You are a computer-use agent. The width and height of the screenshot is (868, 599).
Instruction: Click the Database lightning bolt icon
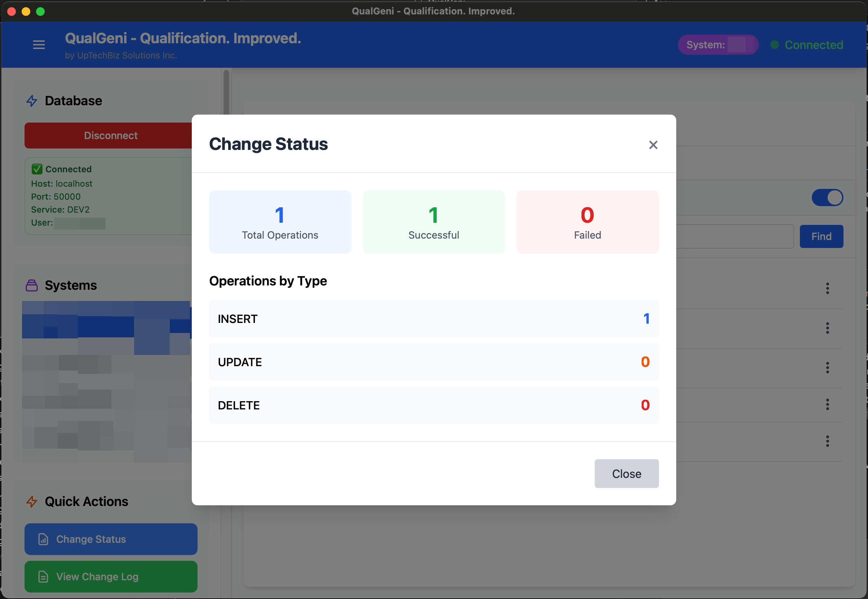tap(31, 101)
